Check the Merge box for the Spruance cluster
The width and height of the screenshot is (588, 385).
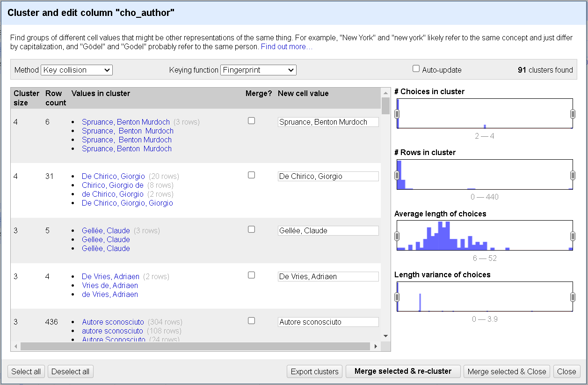(251, 120)
